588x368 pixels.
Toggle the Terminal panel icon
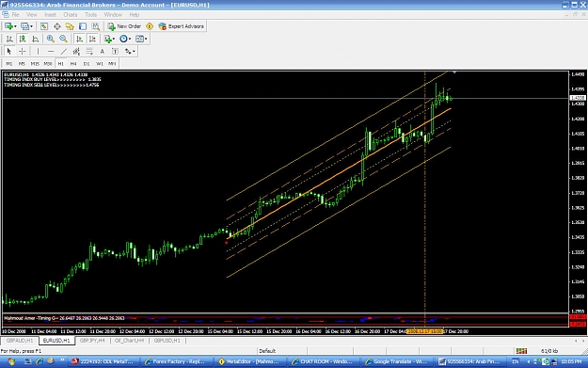pyautogui.click(x=83, y=26)
